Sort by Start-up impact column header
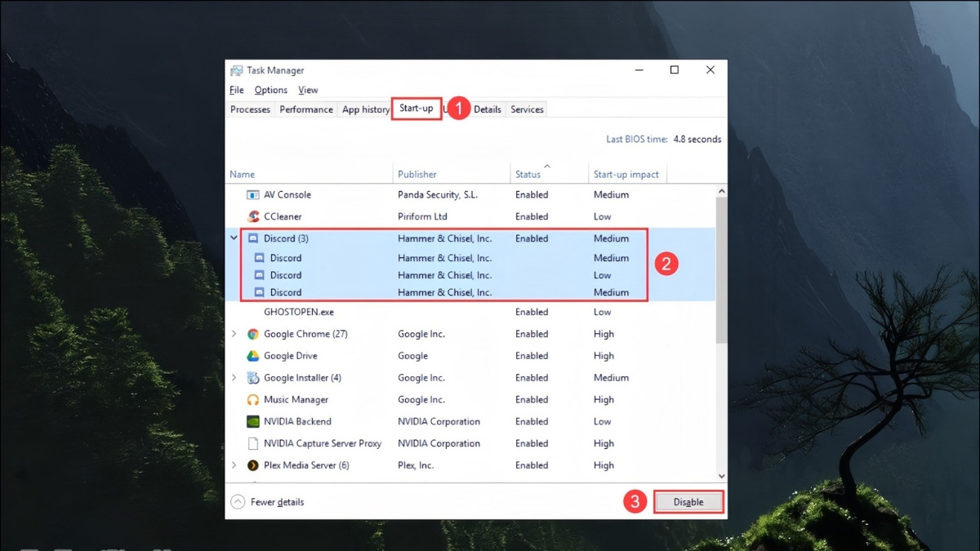980x551 pixels. coord(626,174)
